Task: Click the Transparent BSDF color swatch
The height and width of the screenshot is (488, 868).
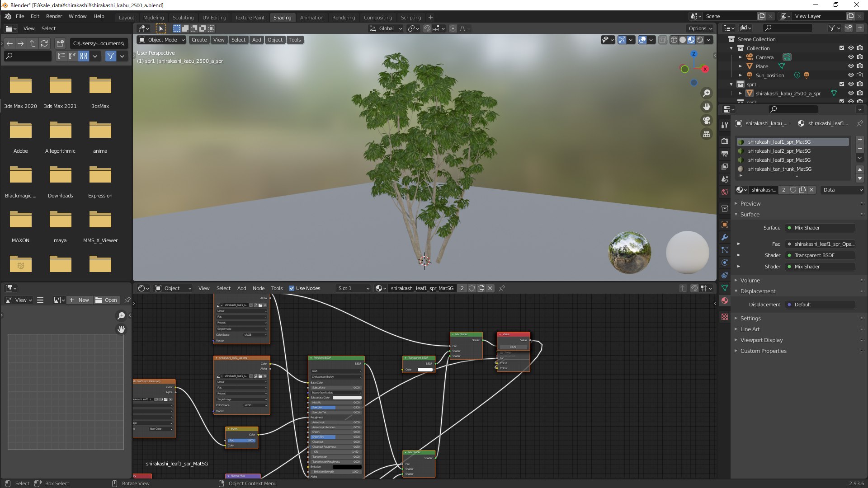Action: point(425,370)
